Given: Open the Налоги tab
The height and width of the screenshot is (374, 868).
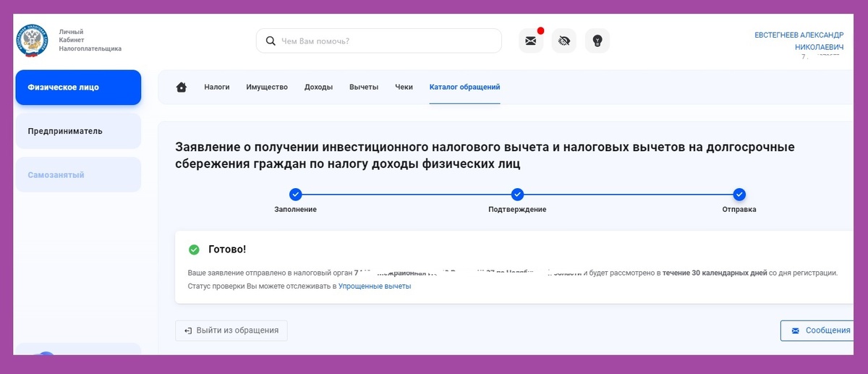Looking at the screenshot, I should [x=217, y=87].
